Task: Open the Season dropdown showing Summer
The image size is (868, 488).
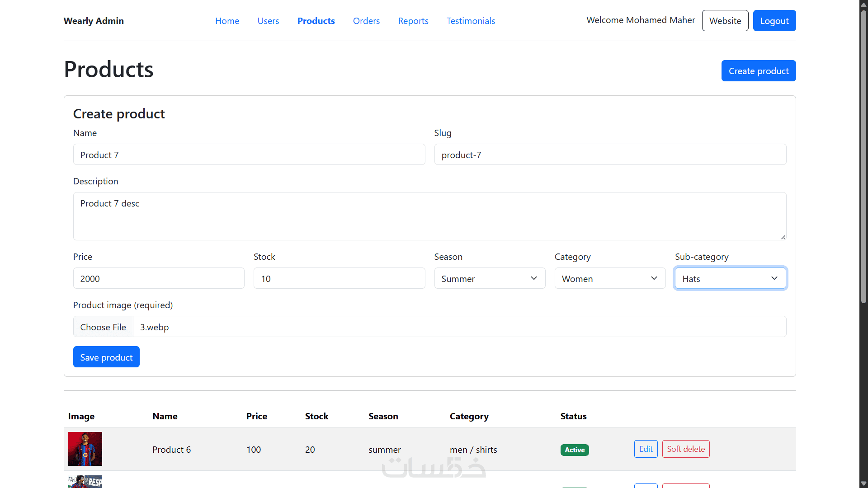Action: (x=490, y=278)
